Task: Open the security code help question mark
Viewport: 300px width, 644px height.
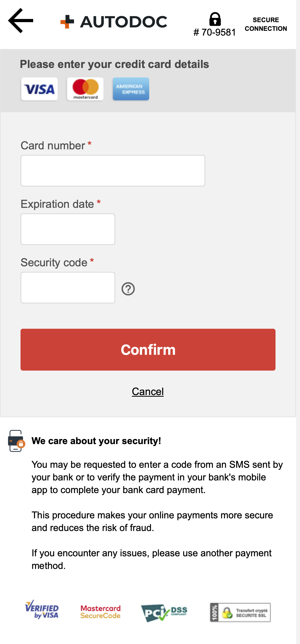Action: point(128,289)
